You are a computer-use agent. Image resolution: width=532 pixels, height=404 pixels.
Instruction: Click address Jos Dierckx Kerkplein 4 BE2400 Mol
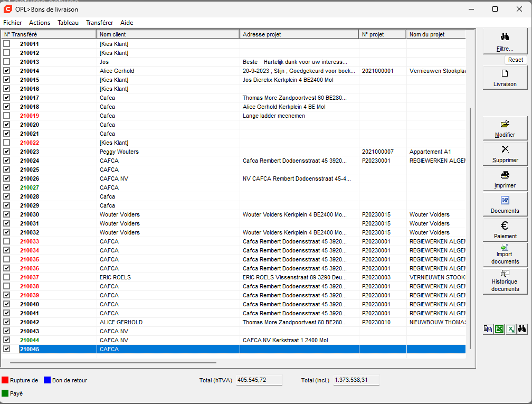click(288, 80)
